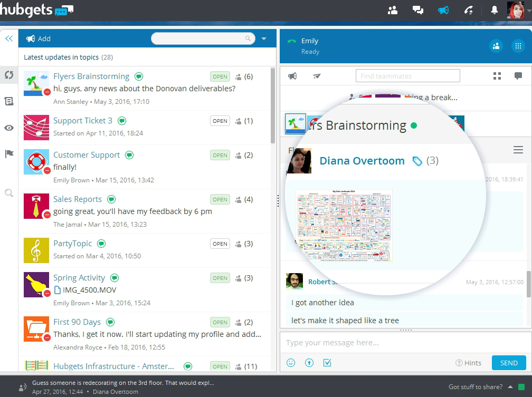This screenshot has height=397, width=532.
Task: Show members of Flyers Brainstorming (6)
Action: 244,76
